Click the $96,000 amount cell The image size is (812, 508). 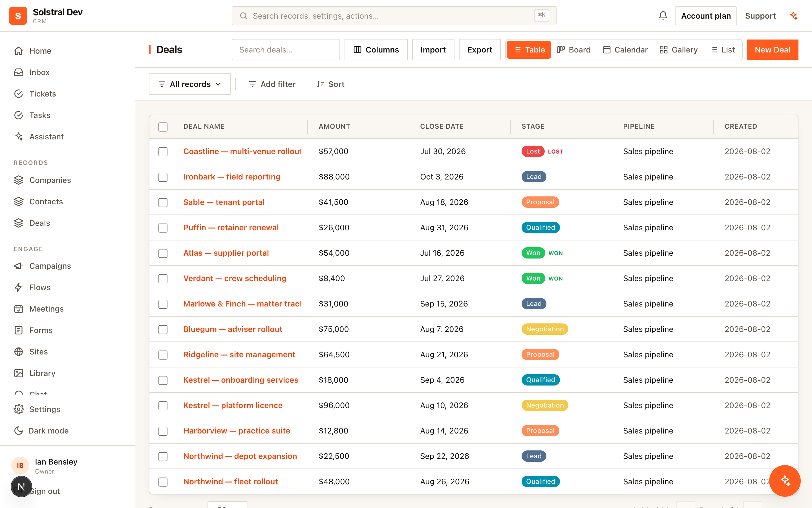(334, 405)
